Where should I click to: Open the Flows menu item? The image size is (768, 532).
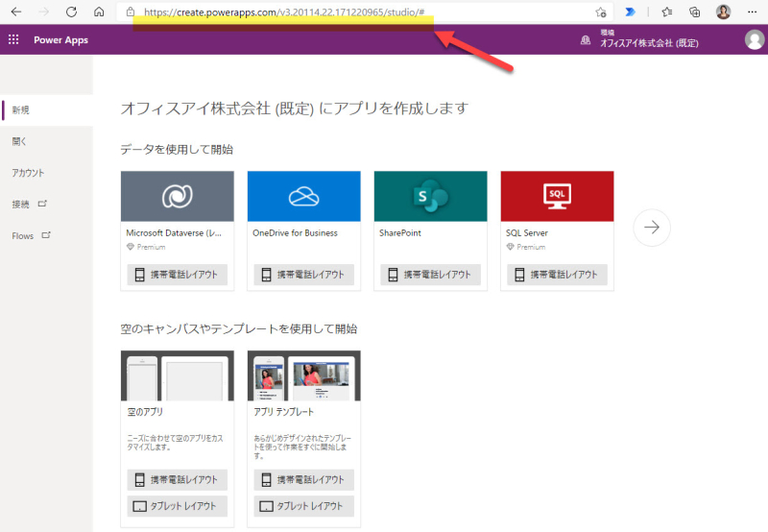point(46,235)
